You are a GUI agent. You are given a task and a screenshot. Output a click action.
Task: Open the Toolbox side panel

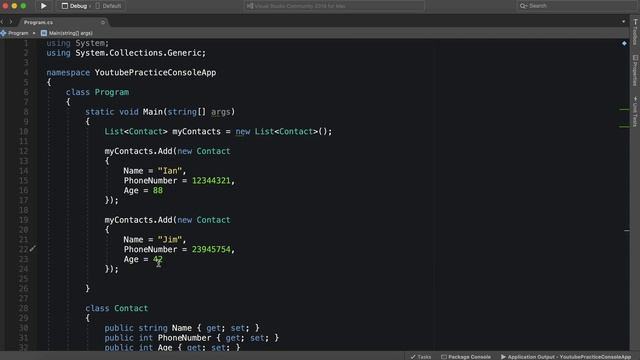(636, 33)
